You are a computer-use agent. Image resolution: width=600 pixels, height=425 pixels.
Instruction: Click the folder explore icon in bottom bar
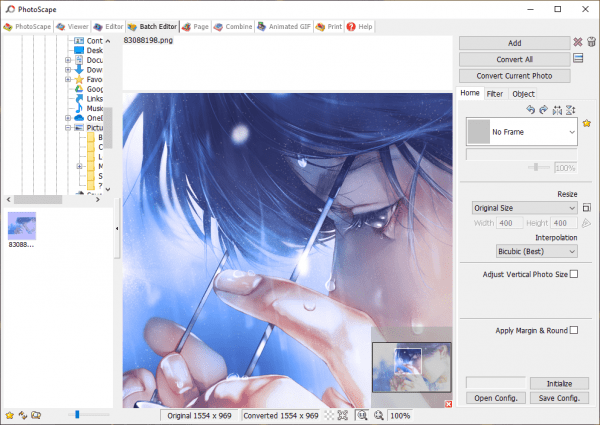click(36, 415)
